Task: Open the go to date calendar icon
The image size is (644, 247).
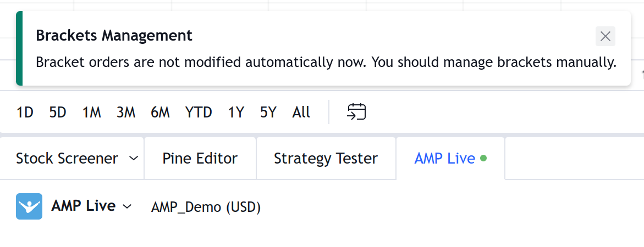Action: (x=356, y=112)
